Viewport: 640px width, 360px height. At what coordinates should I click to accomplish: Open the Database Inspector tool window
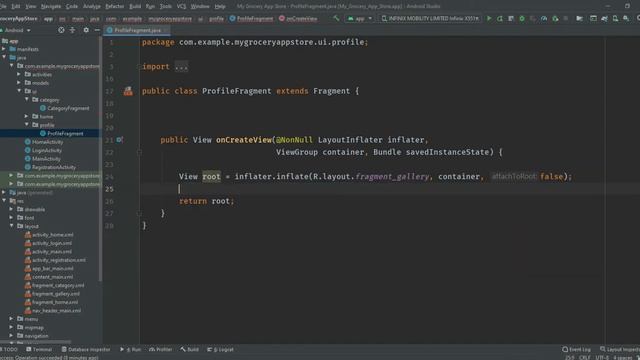[86, 349]
